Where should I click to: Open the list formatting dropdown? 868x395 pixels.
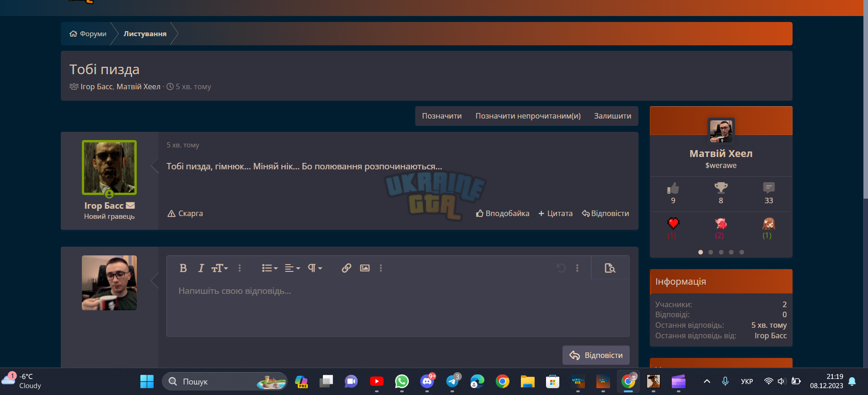(269, 268)
